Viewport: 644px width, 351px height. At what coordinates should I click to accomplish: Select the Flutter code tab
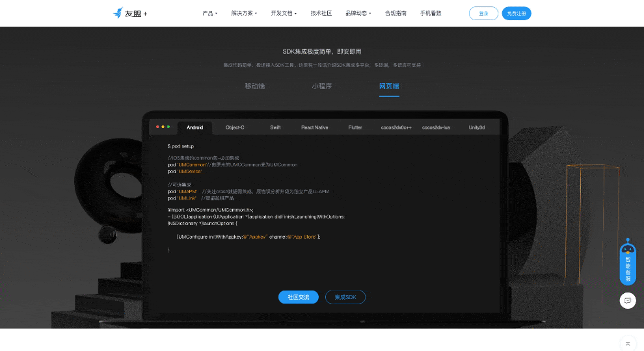(355, 127)
